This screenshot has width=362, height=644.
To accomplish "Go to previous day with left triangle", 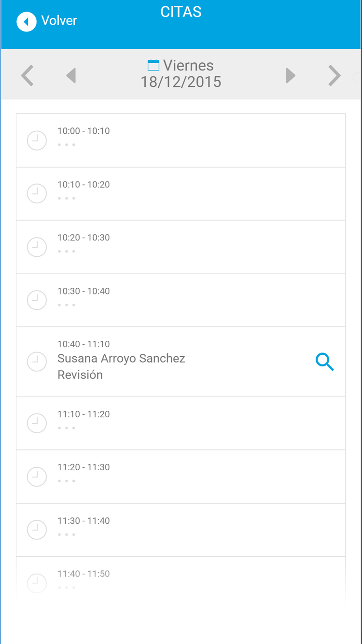I will [x=71, y=76].
